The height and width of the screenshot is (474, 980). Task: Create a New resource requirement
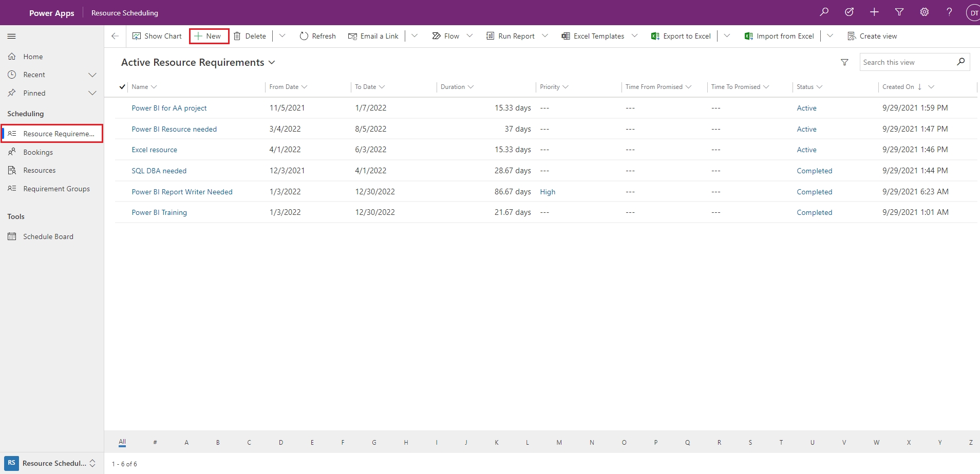point(209,36)
